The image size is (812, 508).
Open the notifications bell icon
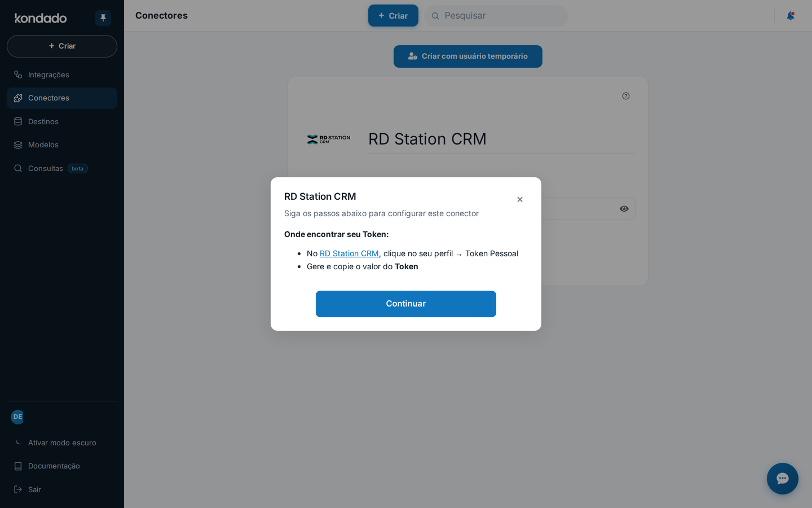click(791, 16)
